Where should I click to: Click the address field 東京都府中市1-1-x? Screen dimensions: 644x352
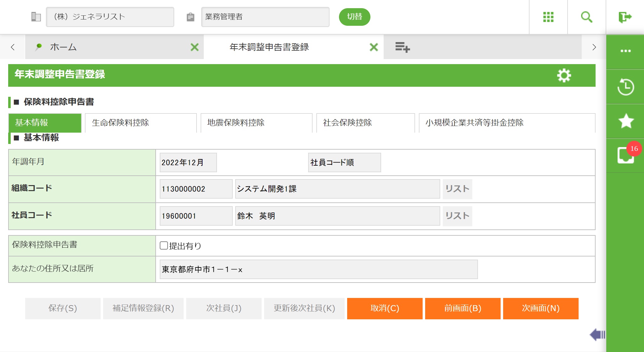click(318, 269)
